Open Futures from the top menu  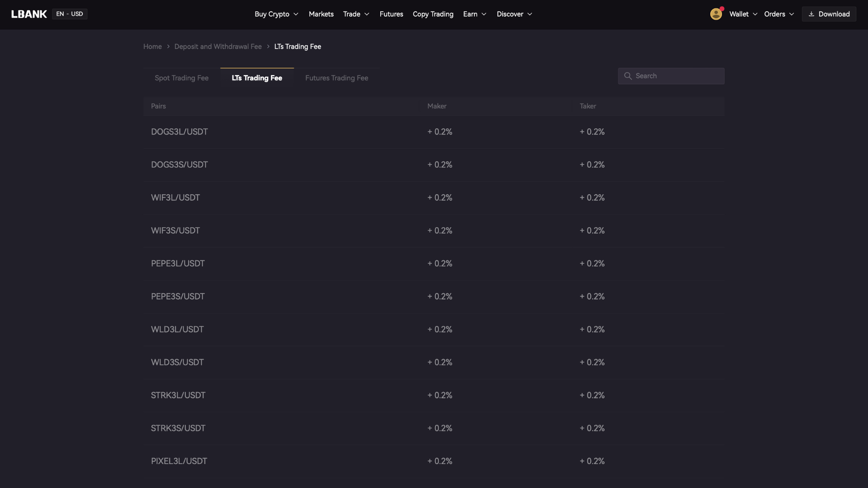click(x=391, y=14)
